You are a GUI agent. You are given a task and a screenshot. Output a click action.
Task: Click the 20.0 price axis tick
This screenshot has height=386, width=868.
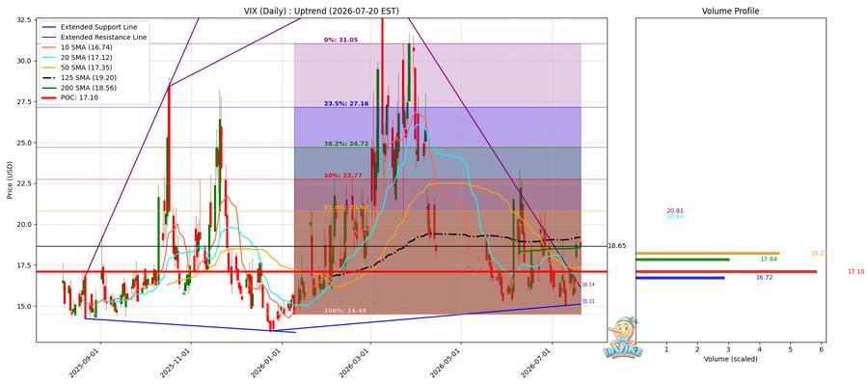(24, 224)
